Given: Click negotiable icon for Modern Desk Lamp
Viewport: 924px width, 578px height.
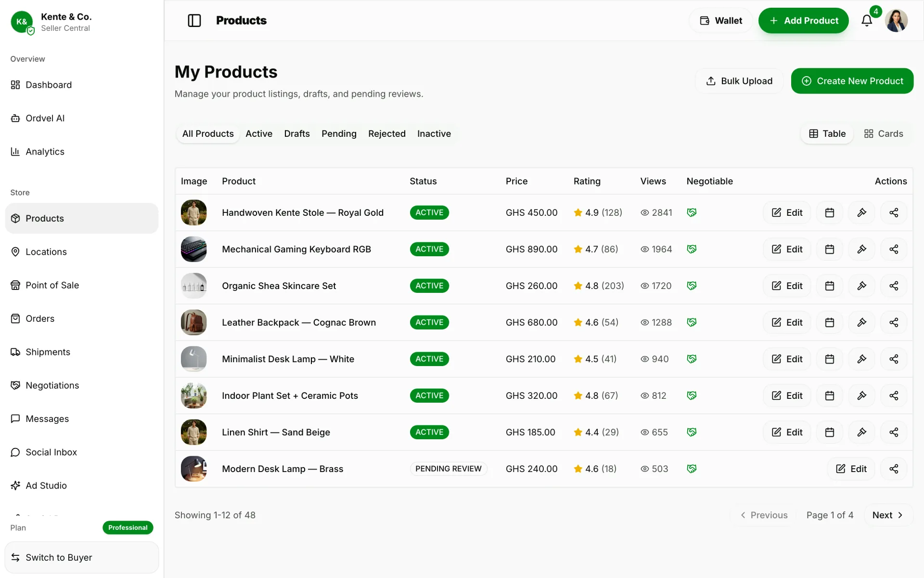Looking at the screenshot, I should (x=692, y=469).
